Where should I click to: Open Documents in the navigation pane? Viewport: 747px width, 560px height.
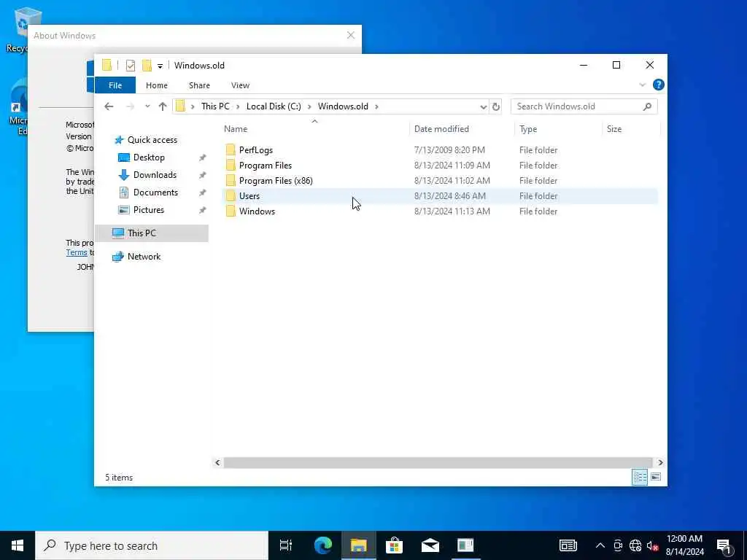pos(155,192)
